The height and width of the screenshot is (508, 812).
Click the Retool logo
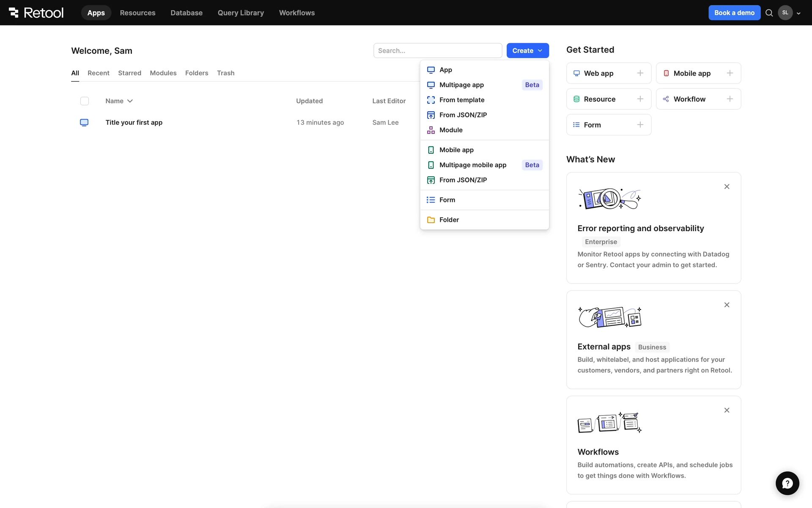(x=36, y=13)
